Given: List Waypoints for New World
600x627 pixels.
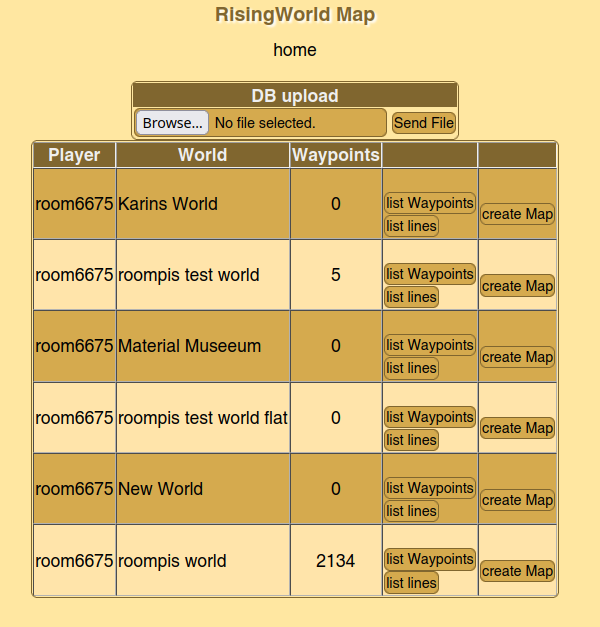Looking at the screenshot, I should (430, 488).
